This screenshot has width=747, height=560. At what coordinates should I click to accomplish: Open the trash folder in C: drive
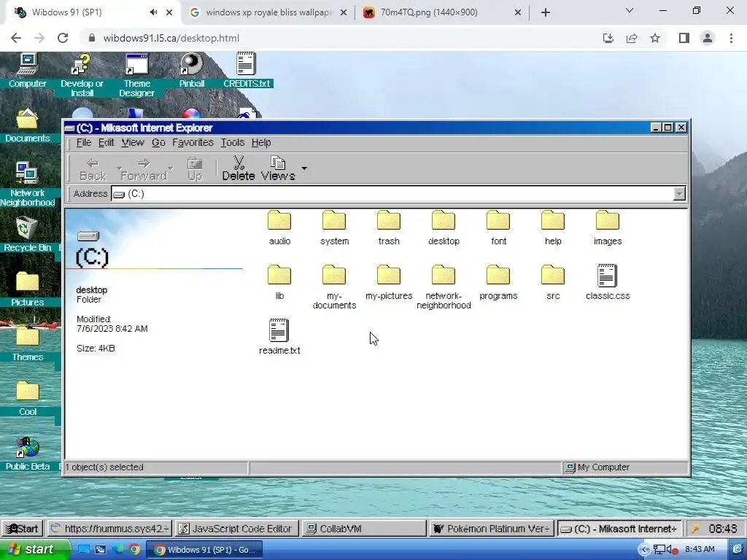point(389,228)
